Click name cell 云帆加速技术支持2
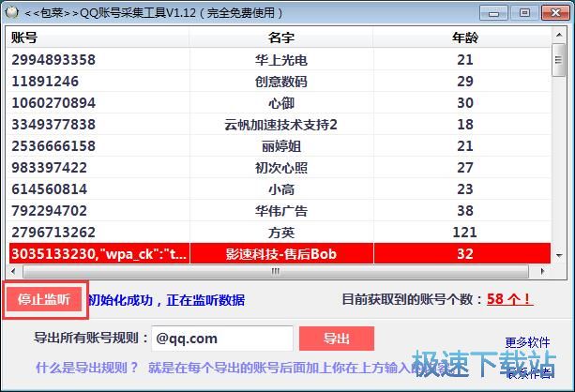The height and width of the screenshot is (392, 575). (281, 125)
